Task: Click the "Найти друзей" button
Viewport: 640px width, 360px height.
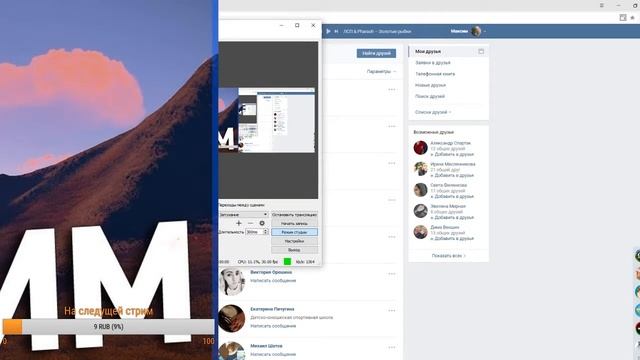Action: coord(376,53)
